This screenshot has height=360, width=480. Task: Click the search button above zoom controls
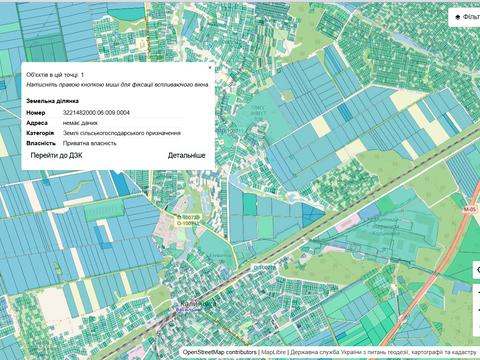[x=477, y=270]
